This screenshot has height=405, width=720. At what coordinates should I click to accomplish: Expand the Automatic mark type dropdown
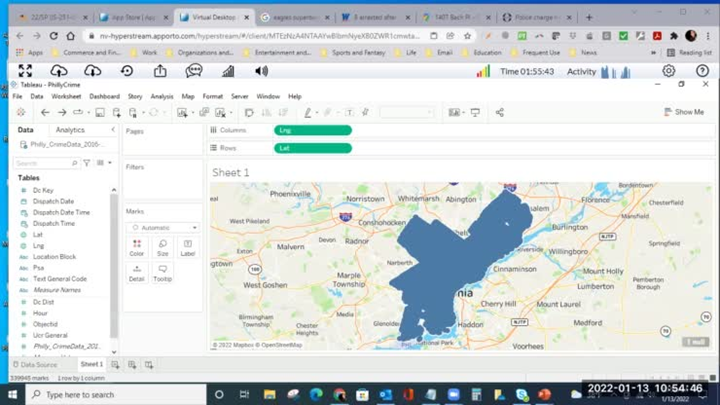point(162,227)
